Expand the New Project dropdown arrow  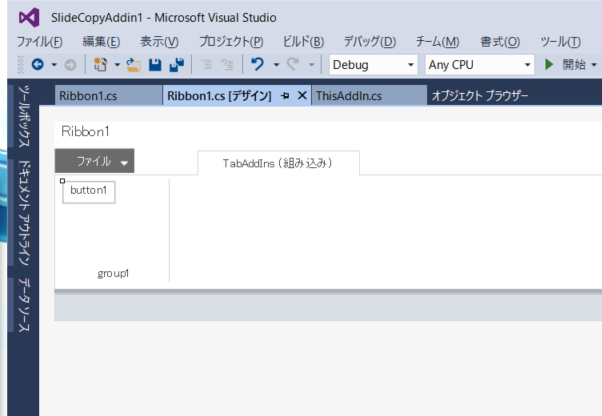click(x=117, y=64)
